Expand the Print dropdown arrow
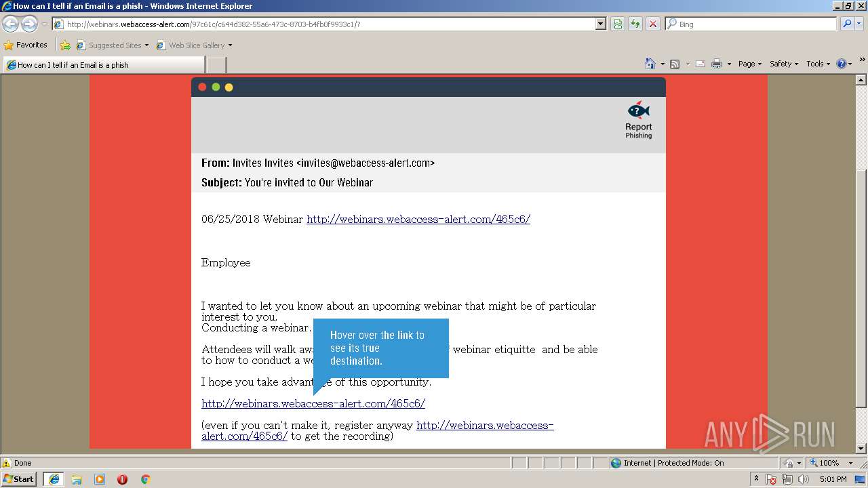 pyautogui.click(x=729, y=64)
